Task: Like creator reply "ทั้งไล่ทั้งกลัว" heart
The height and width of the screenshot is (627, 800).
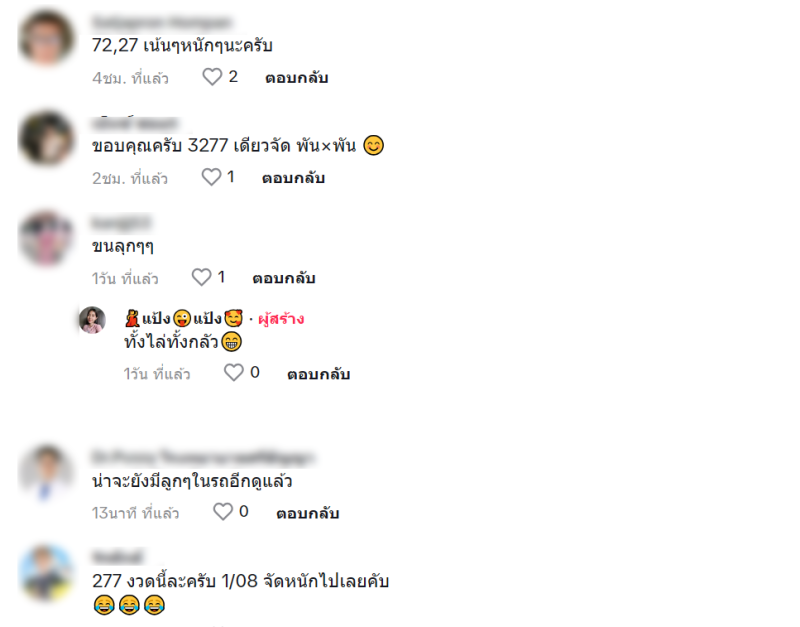Action: [234, 372]
